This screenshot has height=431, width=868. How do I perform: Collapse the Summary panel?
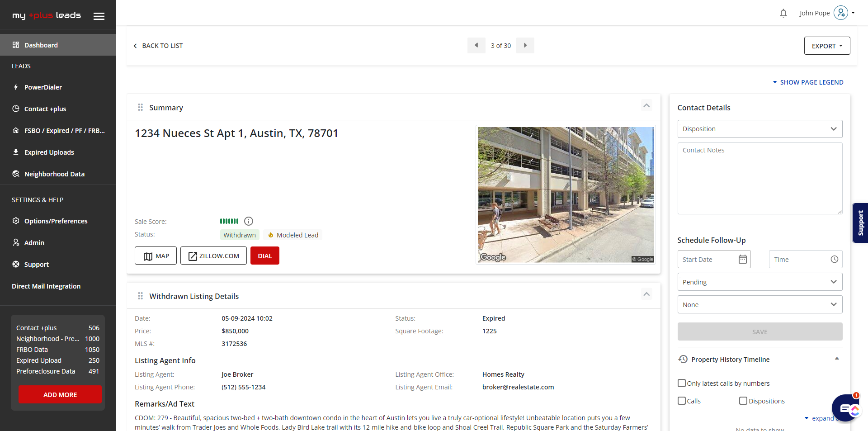[646, 106]
